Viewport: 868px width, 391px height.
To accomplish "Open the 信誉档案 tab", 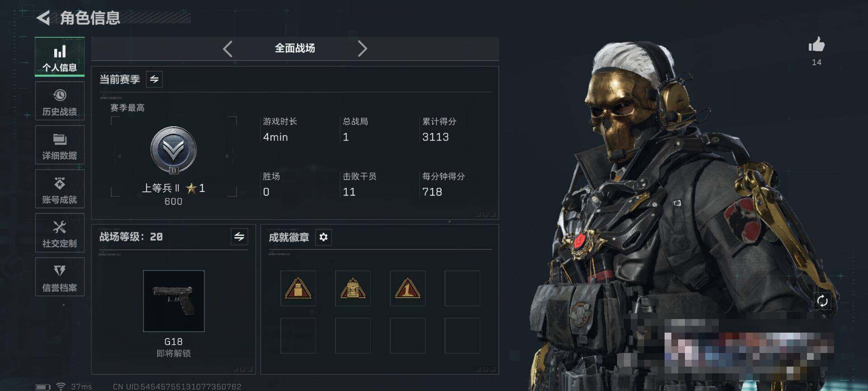I will (60, 277).
